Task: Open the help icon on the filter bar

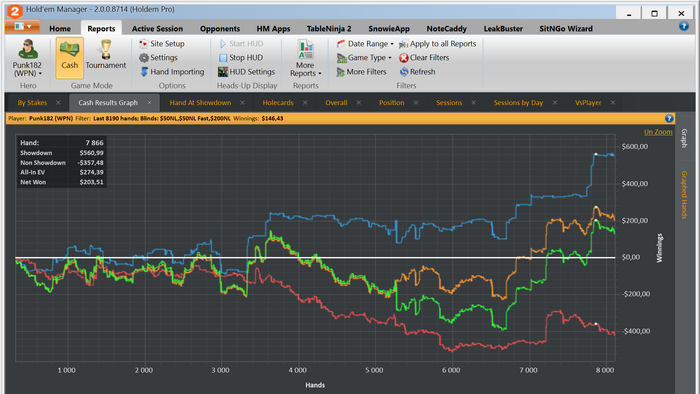Action: point(669,118)
